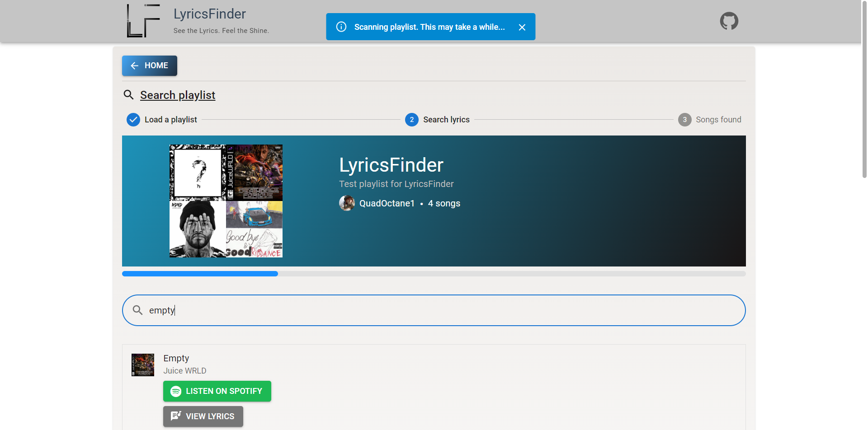
Task: Click the tagline See the Lyrics. Feel the Shine.
Action: tap(221, 31)
